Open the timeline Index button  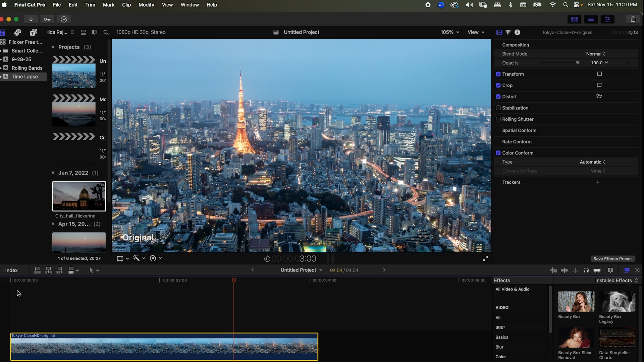coord(11,270)
